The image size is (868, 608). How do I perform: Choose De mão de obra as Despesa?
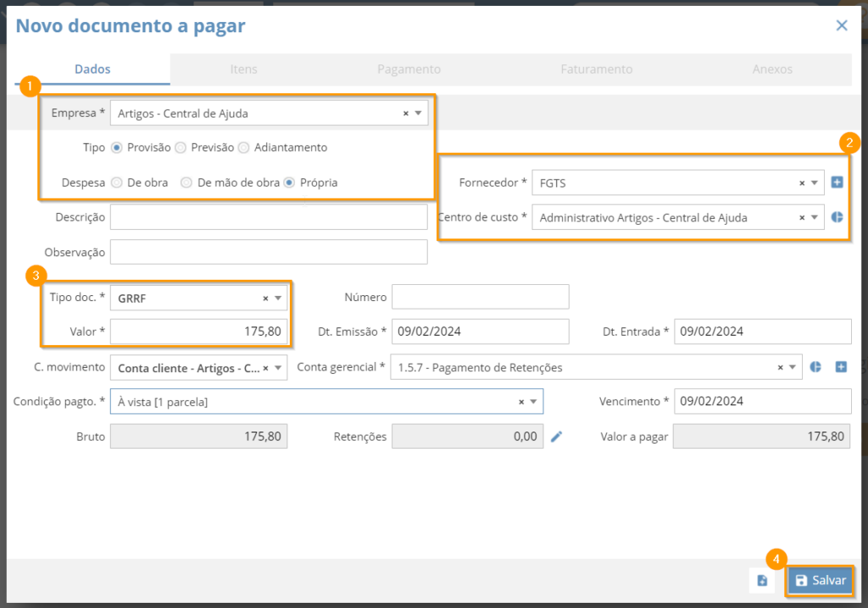pyautogui.click(x=186, y=182)
